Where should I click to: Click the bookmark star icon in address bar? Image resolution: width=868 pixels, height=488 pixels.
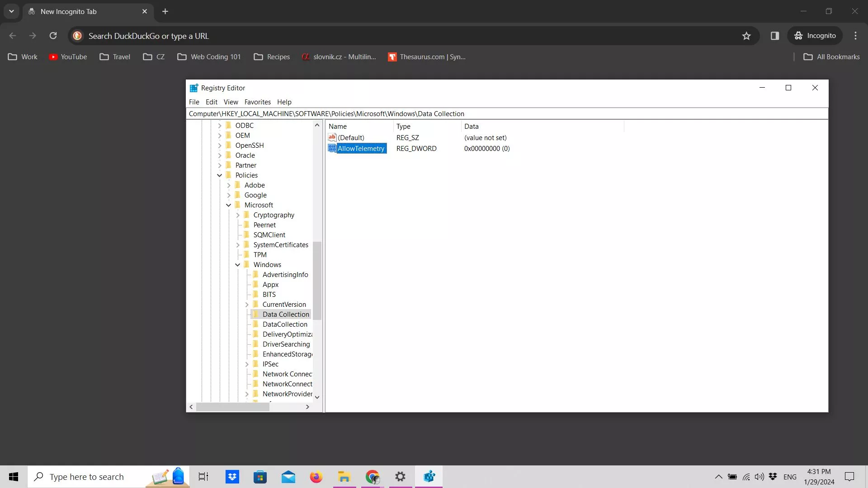(746, 36)
